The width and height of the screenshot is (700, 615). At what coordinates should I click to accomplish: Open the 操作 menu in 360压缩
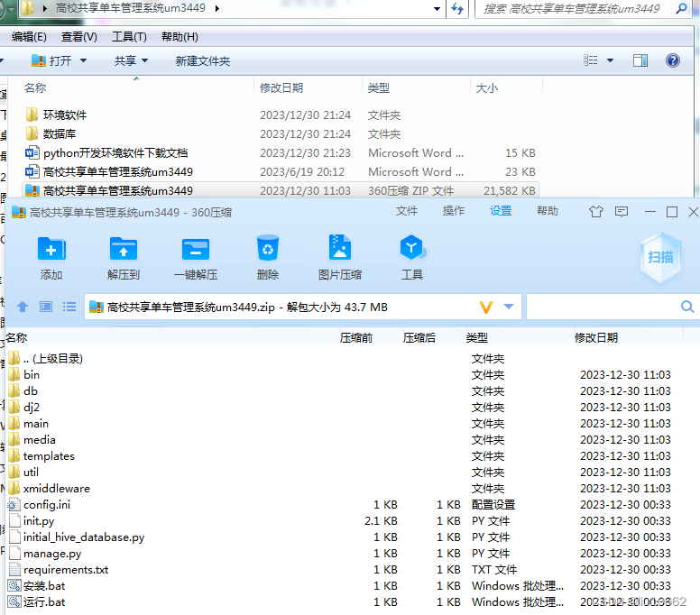pos(453,211)
